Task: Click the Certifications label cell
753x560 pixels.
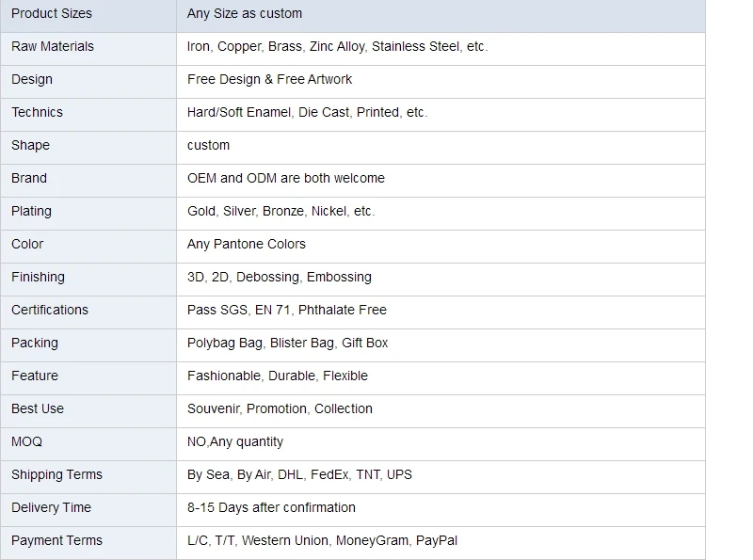Action: [88, 312]
